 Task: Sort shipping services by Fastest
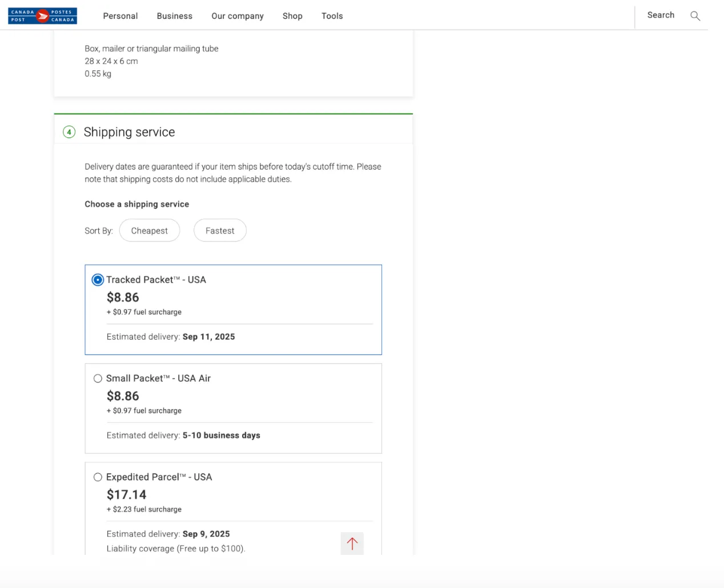click(x=220, y=230)
